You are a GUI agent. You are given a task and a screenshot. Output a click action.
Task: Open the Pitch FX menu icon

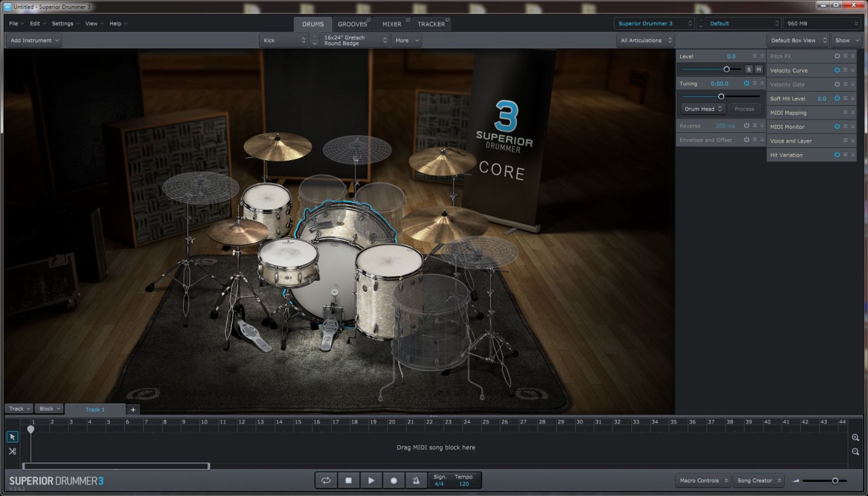(x=846, y=56)
